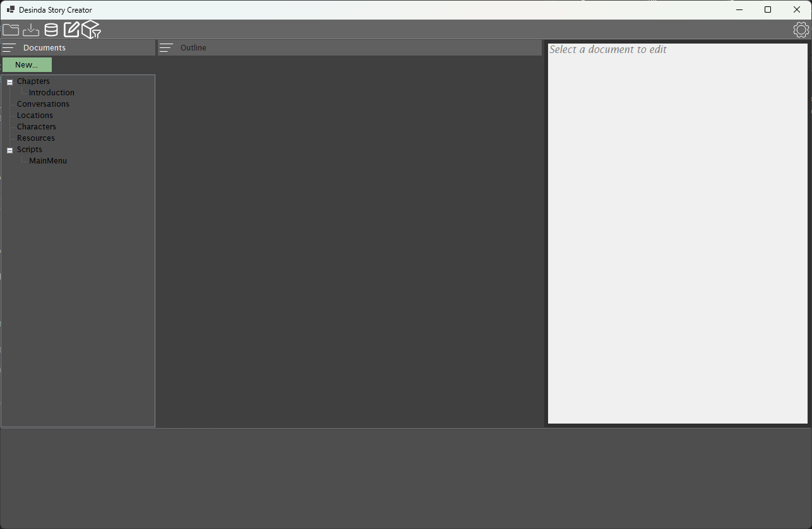Image resolution: width=812 pixels, height=529 pixels.
Task: Click the Outline panel menu lines icon
Action: (x=166, y=48)
